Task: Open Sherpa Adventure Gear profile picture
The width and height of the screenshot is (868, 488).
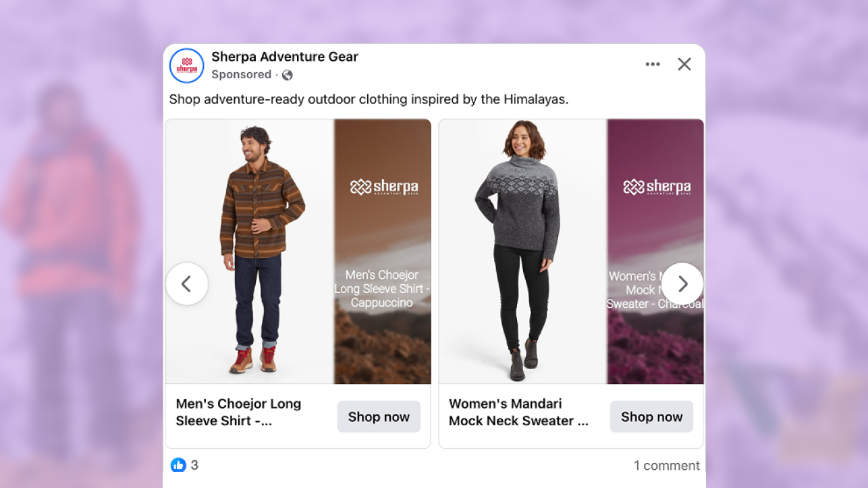Action: coord(186,65)
